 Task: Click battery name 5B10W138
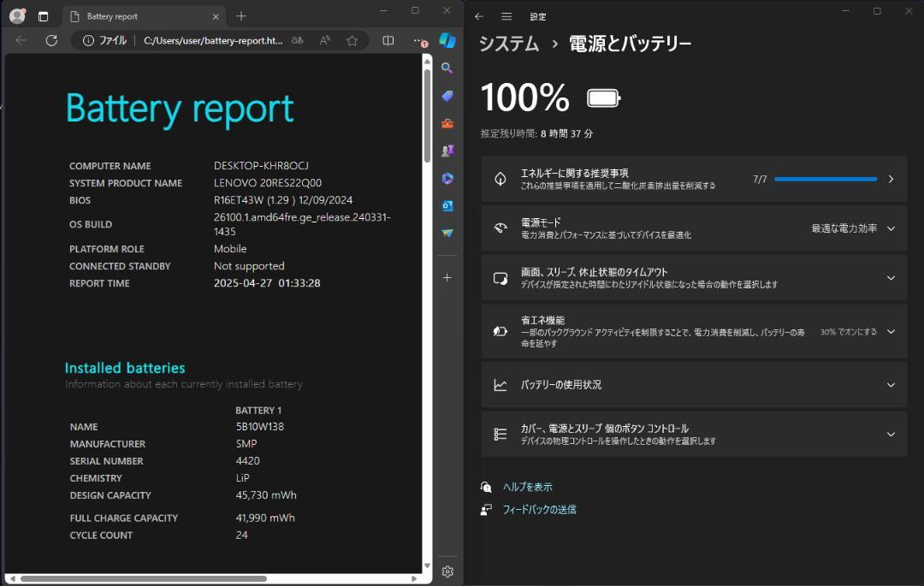(260, 426)
